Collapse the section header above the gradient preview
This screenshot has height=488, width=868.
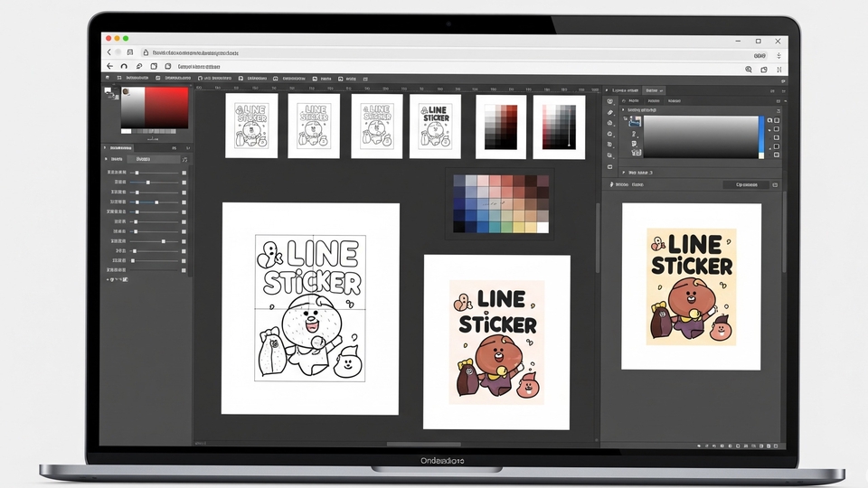623,109
